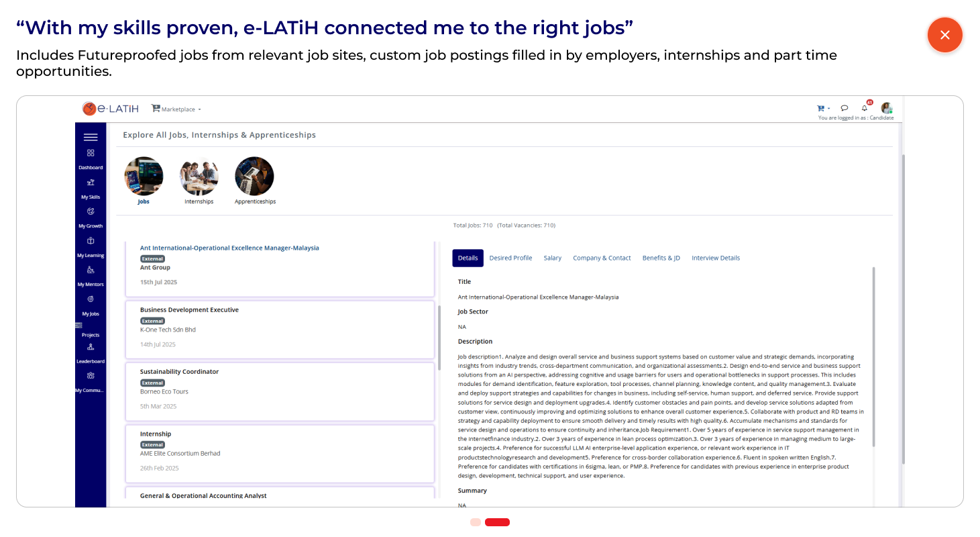
Task: Switch to the Details tab
Action: coord(468,258)
